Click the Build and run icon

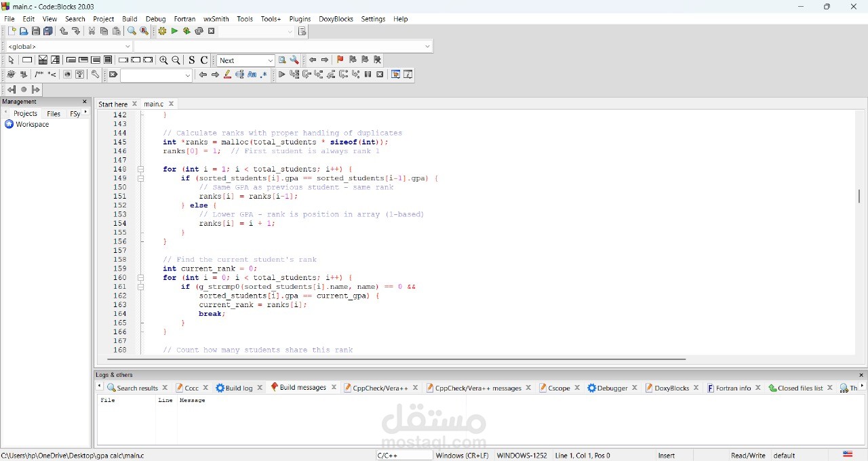tap(186, 31)
